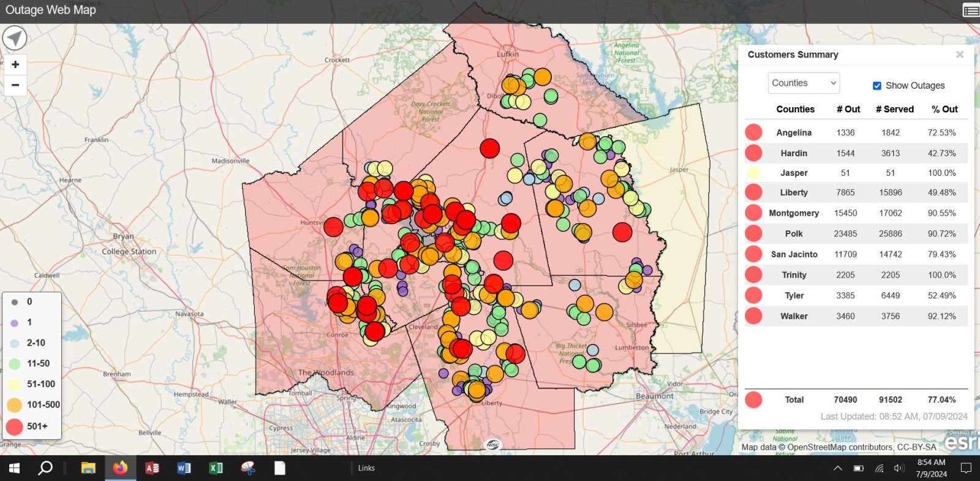Zoom in with the plus button
The image size is (980, 481).
point(15,64)
